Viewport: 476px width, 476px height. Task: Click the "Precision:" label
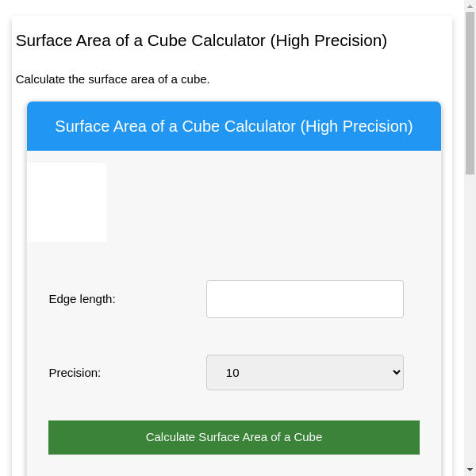tap(75, 373)
